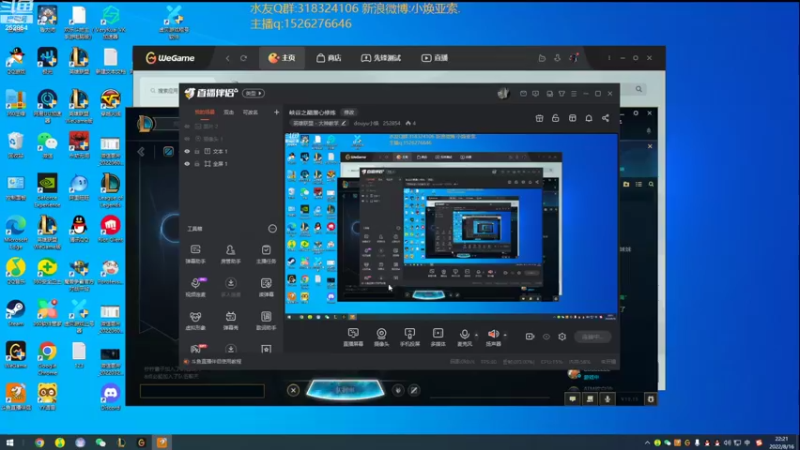Open the gift box icon in stream header

[539, 118]
